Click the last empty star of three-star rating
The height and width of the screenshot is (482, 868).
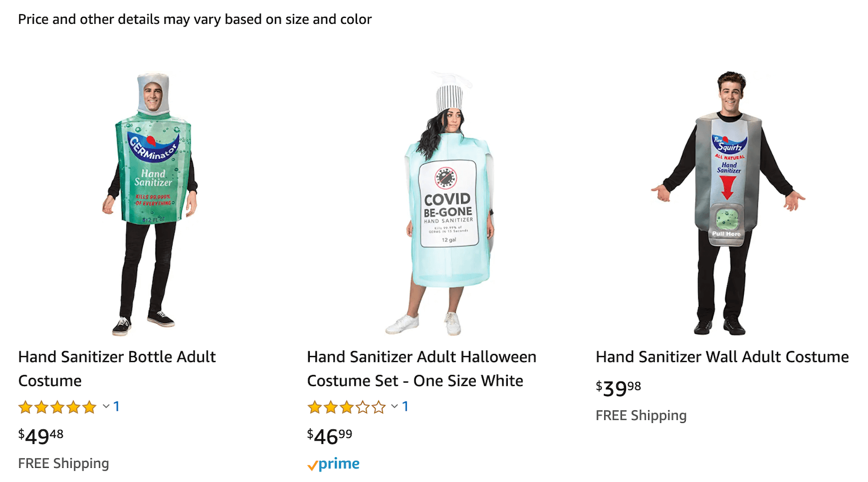(379, 407)
